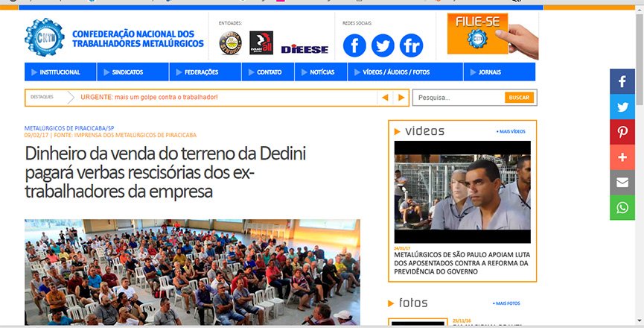Show previous highlight with left arrow
Viewport: 644px width, 328px height.
(x=385, y=98)
